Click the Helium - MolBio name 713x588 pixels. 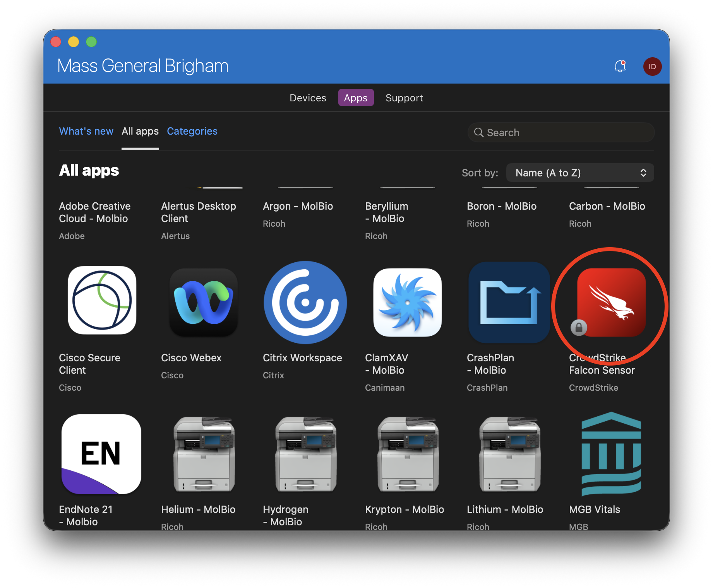pos(198,509)
